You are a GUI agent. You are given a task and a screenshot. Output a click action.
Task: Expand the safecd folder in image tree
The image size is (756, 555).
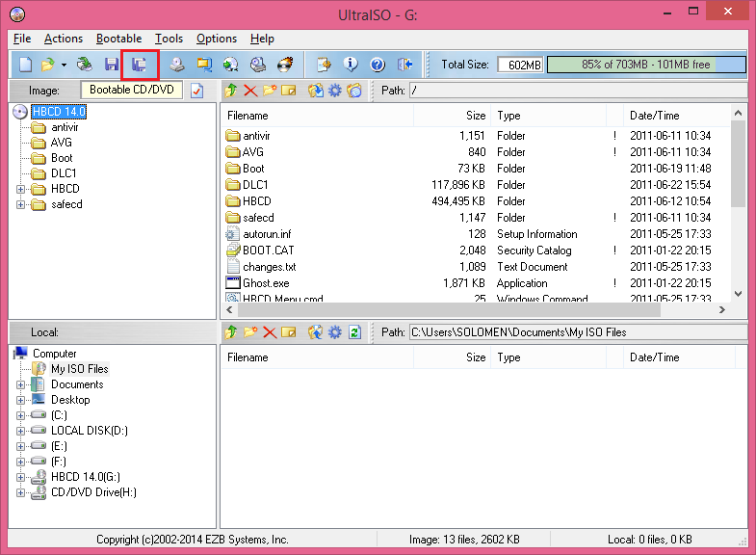[20, 204]
